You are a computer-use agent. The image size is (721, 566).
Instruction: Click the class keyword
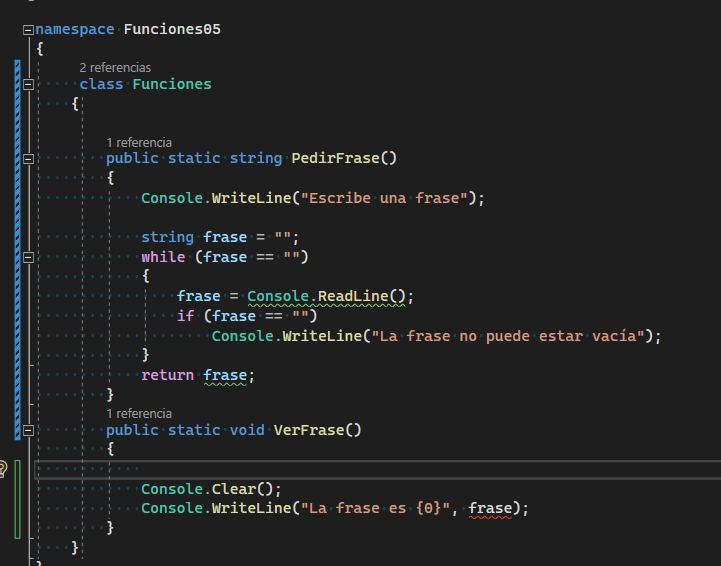click(x=101, y=84)
